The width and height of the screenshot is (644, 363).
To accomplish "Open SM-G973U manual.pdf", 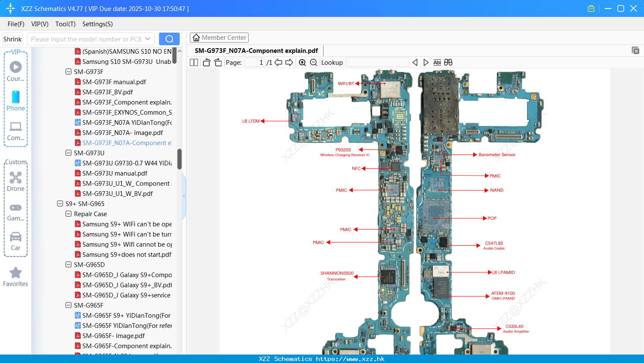I will (x=115, y=173).
